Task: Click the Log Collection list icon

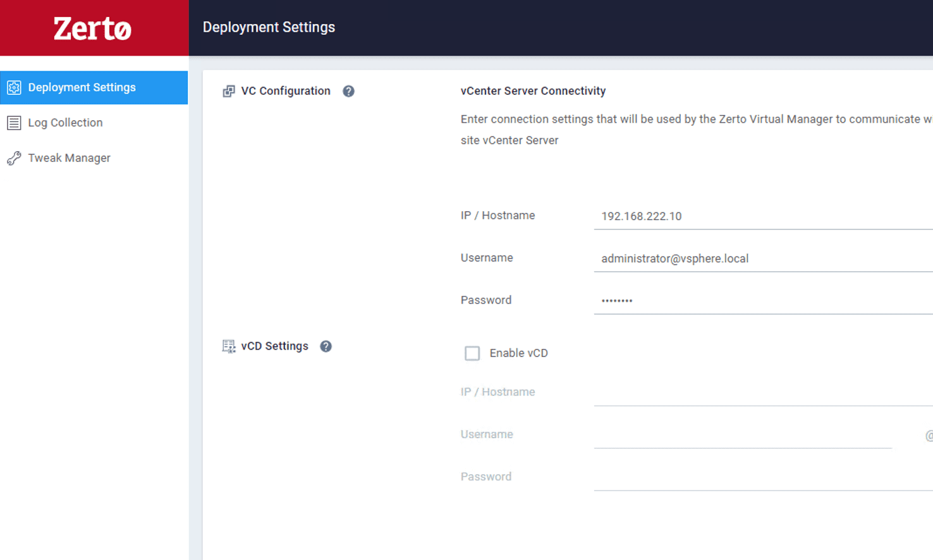Action: click(x=14, y=123)
